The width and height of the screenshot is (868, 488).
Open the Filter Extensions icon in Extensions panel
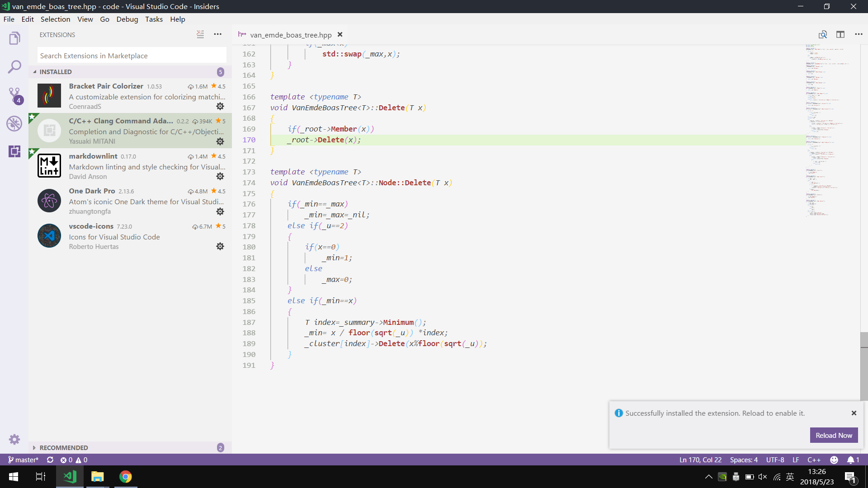pyautogui.click(x=200, y=34)
